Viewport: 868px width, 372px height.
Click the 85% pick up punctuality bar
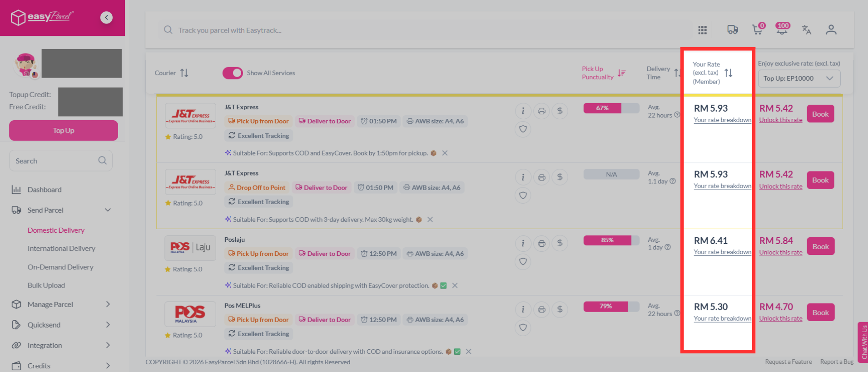pos(611,240)
